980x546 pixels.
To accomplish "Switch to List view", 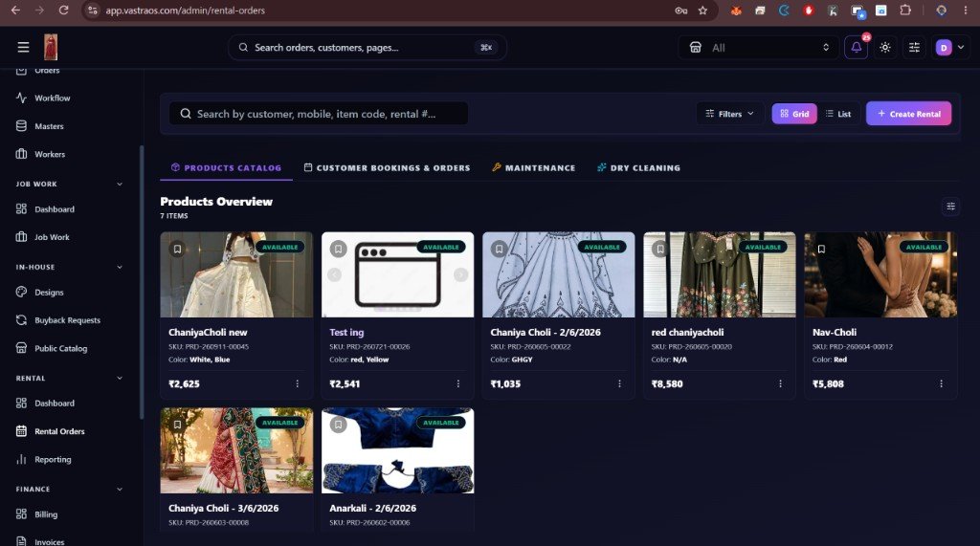I will (x=838, y=114).
